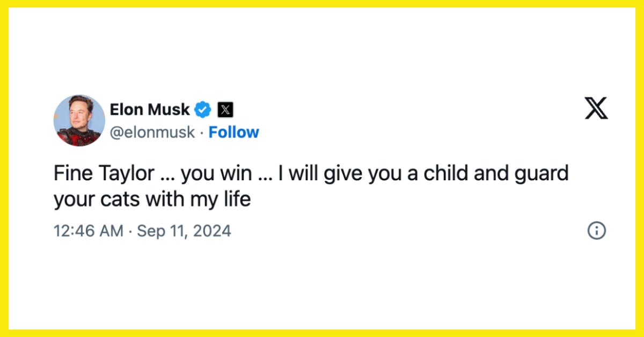The image size is (644, 337).
Task: Click the blue verified checkmark beside Elon Musk
Action: 202,109
